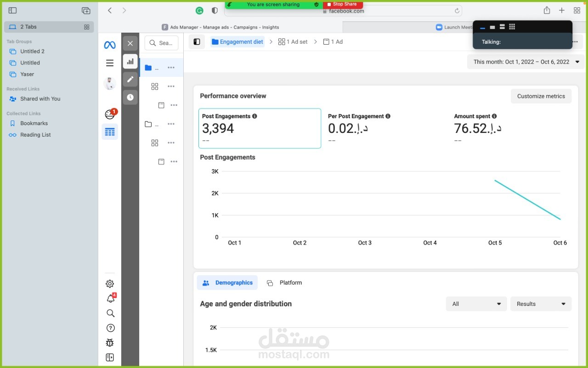The width and height of the screenshot is (588, 368).
Task: Open new tab group icon
Action: [86, 10]
